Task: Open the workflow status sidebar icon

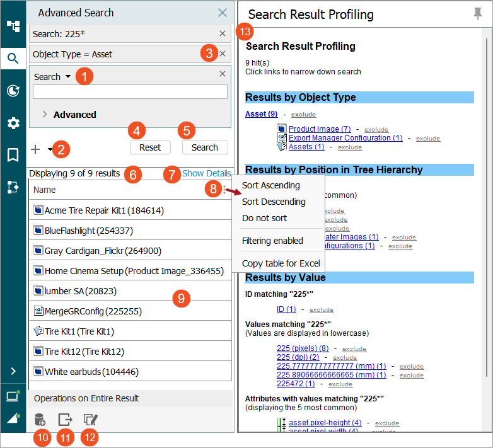Action: (13, 187)
